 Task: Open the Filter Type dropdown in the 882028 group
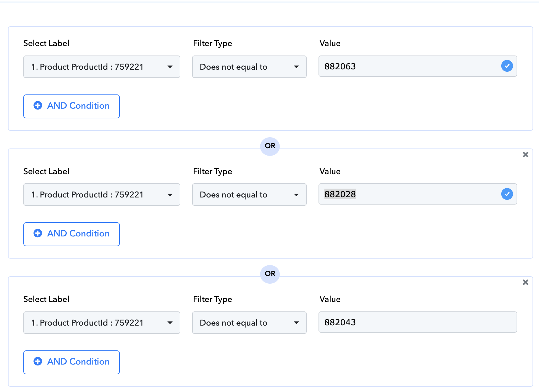pyautogui.click(x=249, y=195)
